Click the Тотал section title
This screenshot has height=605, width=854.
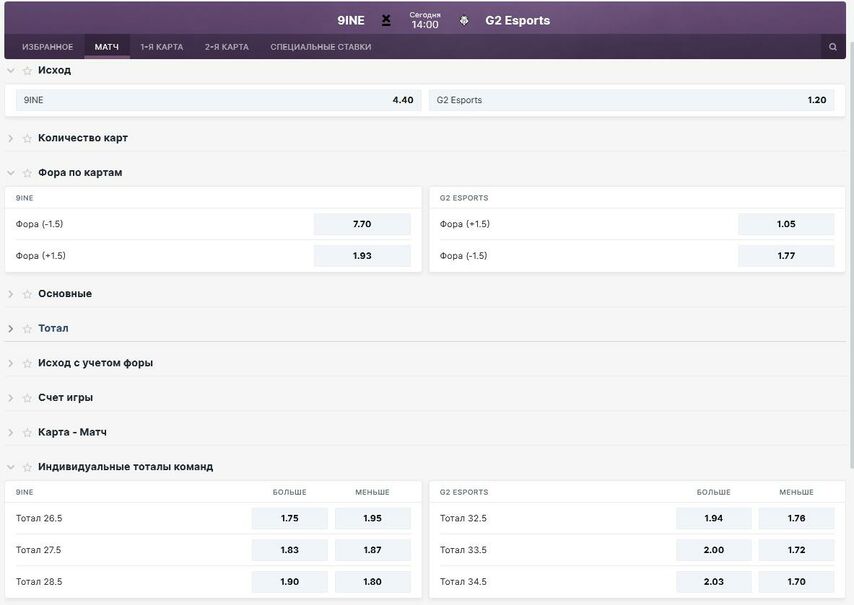(x=53, y=328)
